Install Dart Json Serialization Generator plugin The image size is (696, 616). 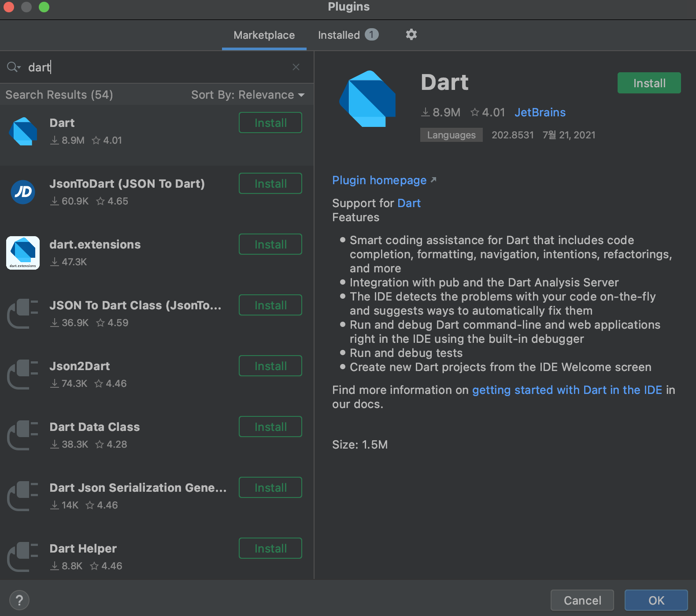click(270, 487)
